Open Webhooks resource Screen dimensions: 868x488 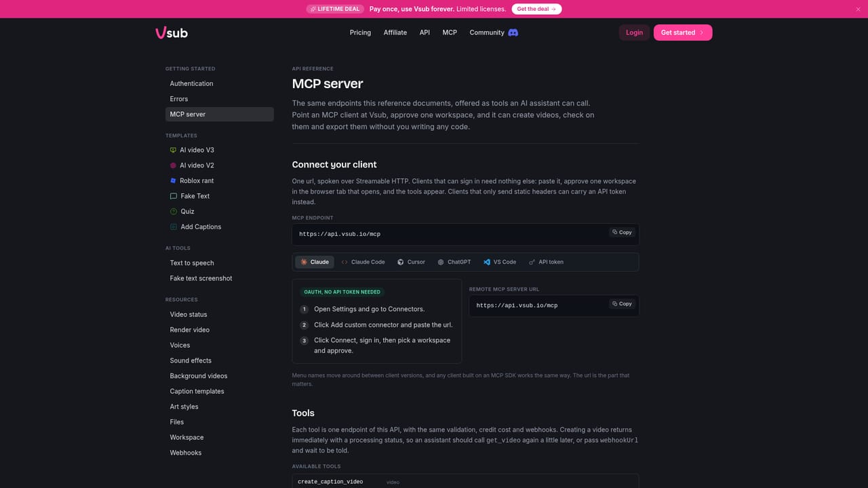(220, 453)
